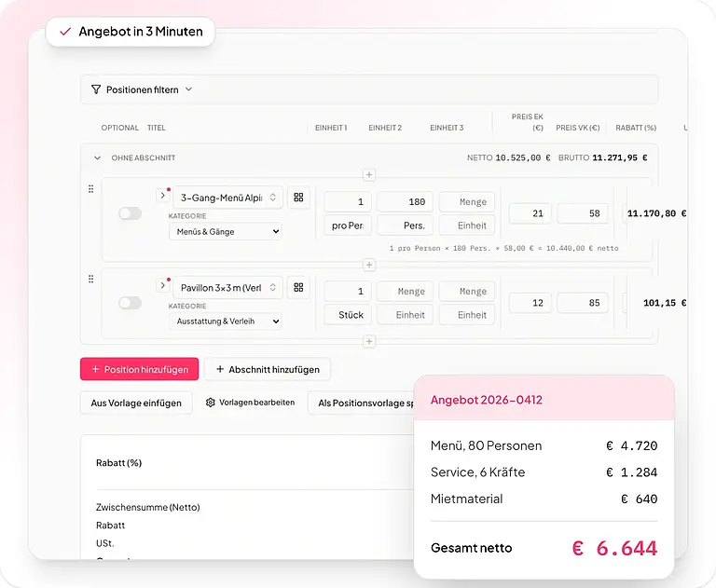Collapse the Ohne Abschnitt section
716x588 pixels.
[97, 158]
